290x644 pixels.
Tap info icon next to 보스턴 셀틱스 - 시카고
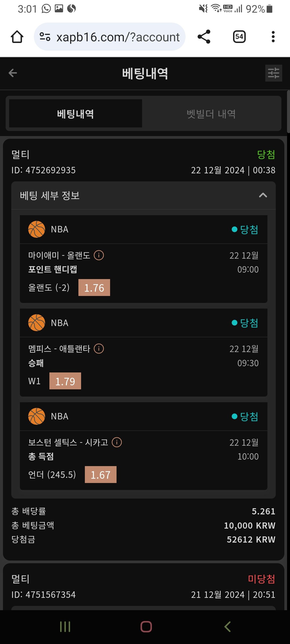click(x=117, y=442)
